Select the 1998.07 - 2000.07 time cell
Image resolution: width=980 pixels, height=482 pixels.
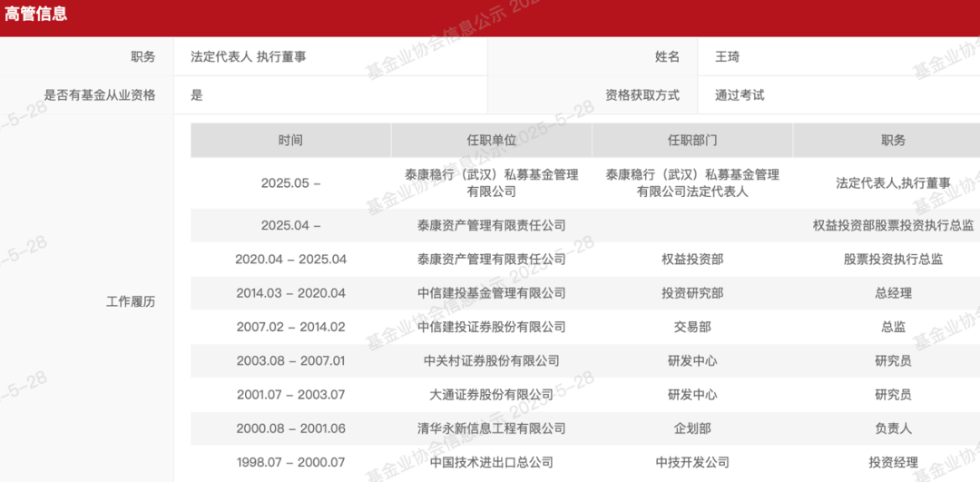tap(290, 463)
